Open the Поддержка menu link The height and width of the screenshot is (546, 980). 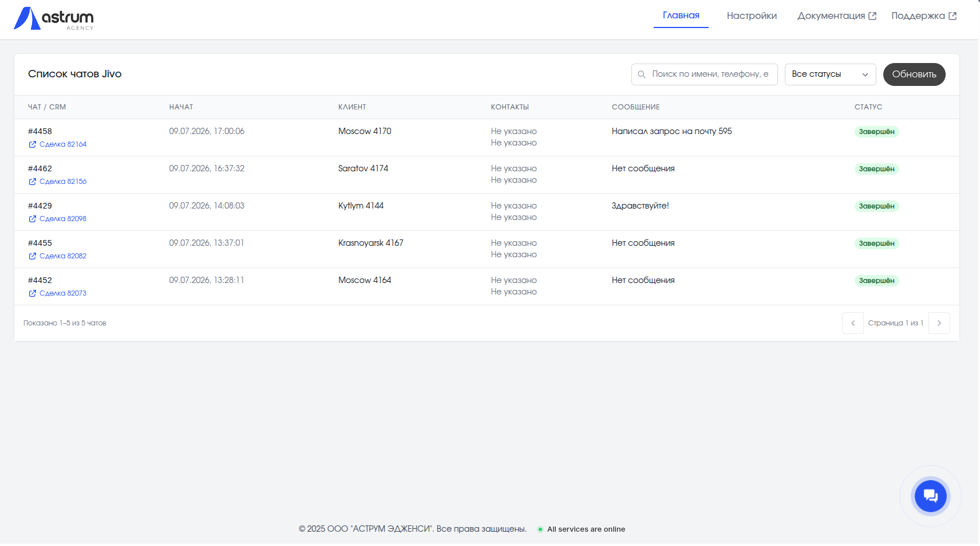(x=923, y=15)
